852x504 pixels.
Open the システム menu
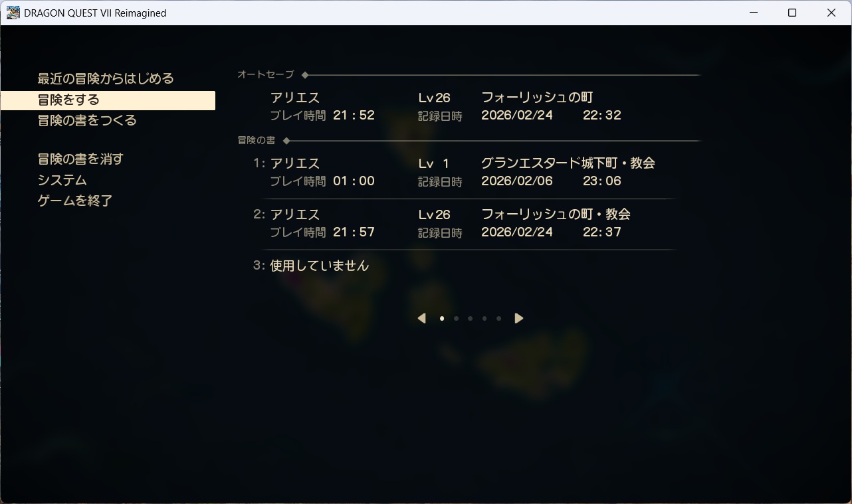coord(62,180)
